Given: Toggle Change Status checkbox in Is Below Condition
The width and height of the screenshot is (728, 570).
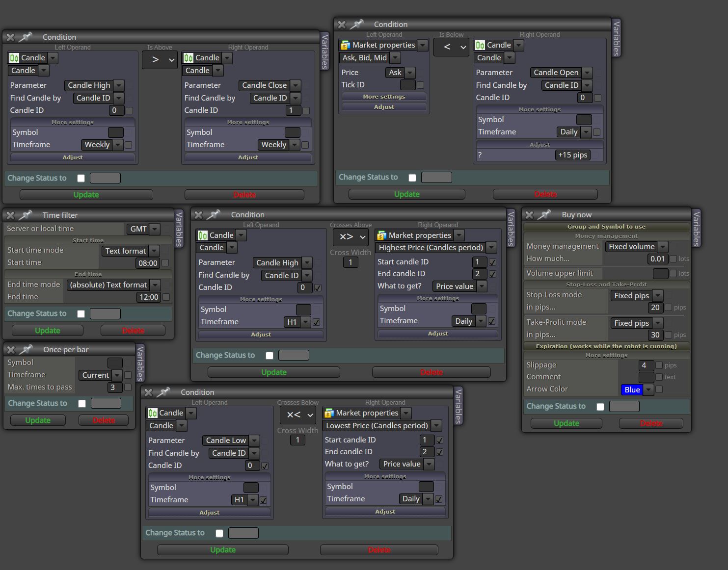Looking at the screenshot, I should (x=412, y=178).
